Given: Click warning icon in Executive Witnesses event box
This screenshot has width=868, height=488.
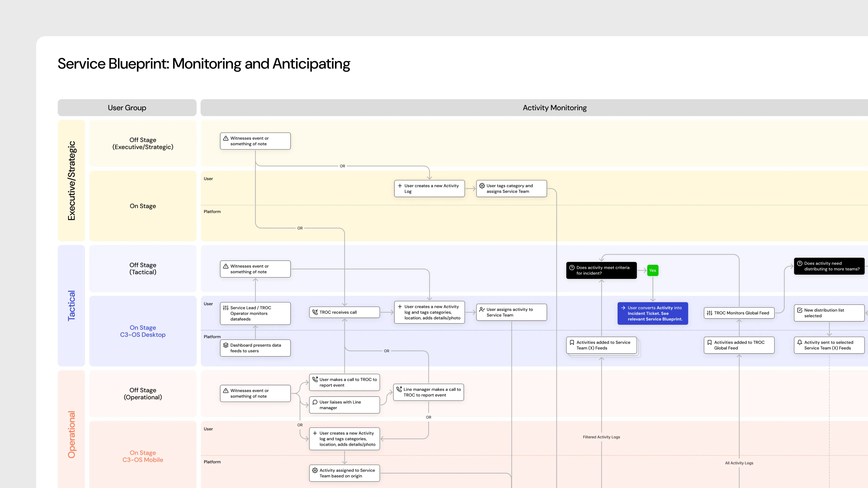Looking at the screenshot, I should 226,138.
